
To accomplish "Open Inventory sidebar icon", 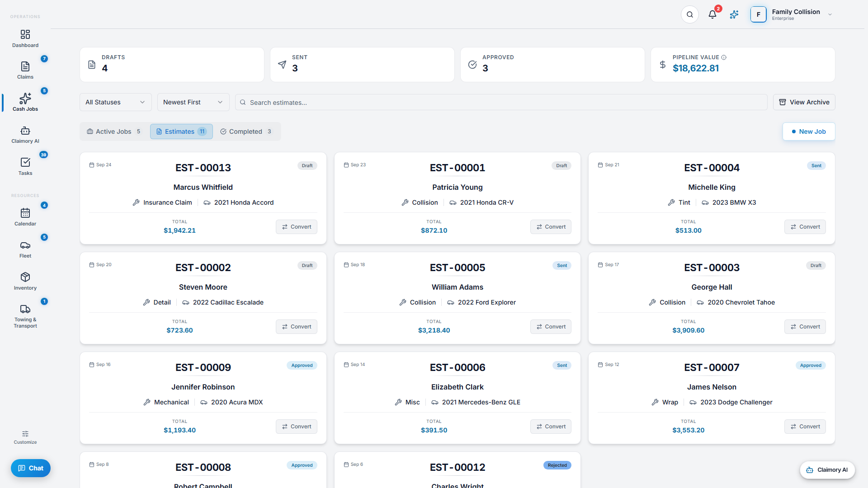I will click(25, 281).
